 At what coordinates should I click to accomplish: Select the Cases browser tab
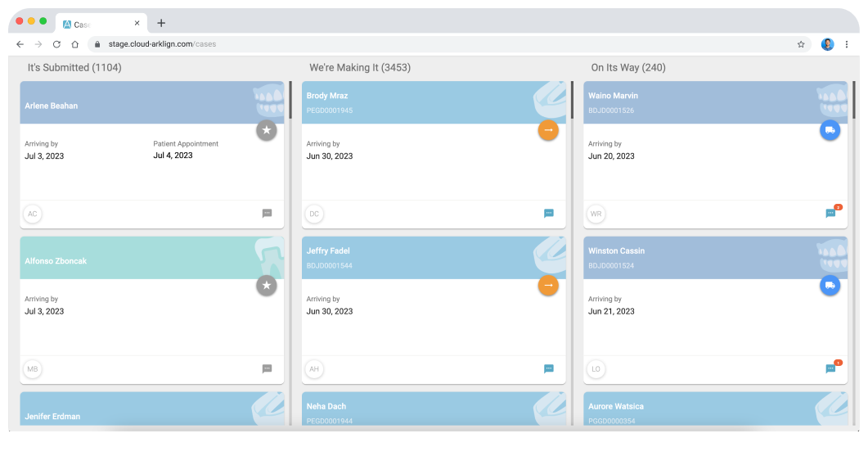pos(101,23)
